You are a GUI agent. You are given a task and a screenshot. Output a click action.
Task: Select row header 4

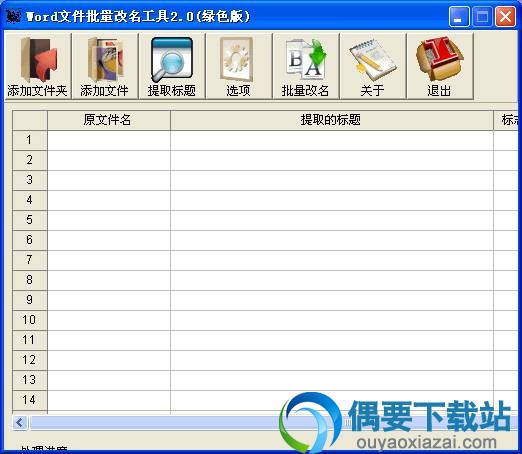(x=30, y=200)
